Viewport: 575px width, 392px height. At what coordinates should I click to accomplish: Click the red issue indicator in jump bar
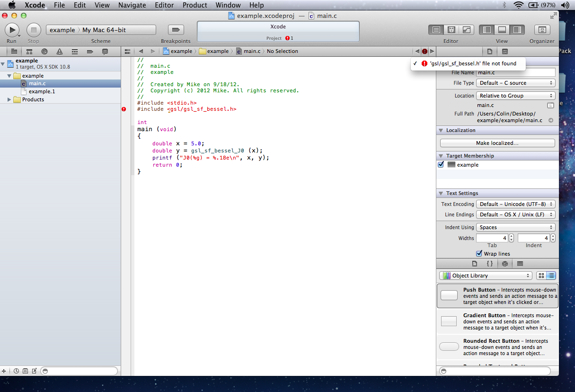click(425, 51)
